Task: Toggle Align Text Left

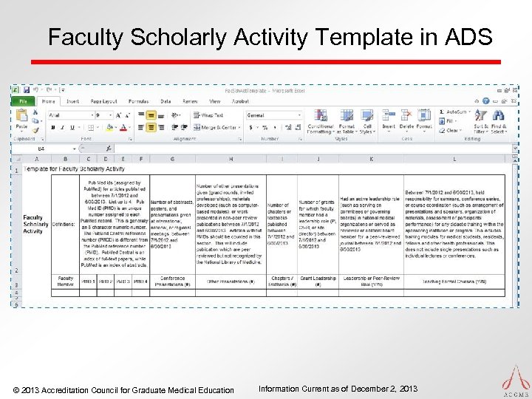Action: pos(141,128)
